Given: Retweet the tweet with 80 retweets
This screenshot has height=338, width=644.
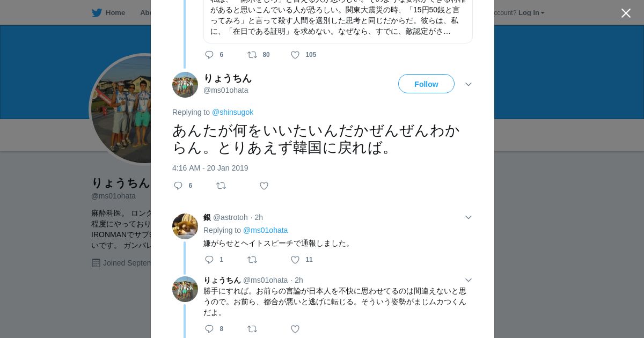Looking at the screenshot, I should (252, 55).
